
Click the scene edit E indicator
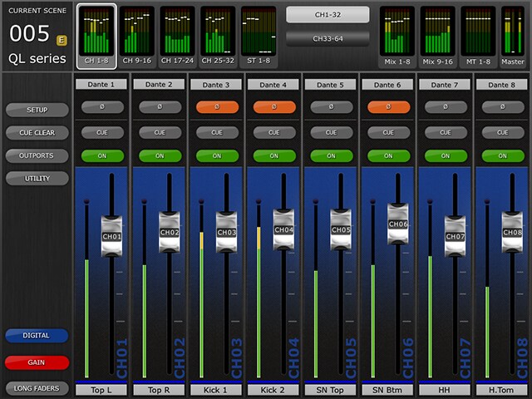pyautogui.click(x=62, y=39)
